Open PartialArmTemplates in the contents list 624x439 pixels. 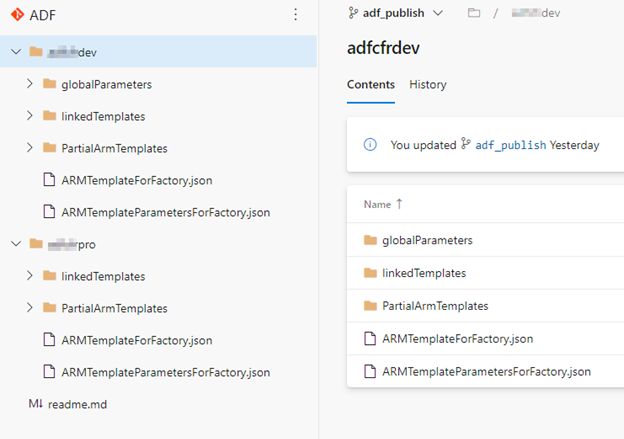[434, 306]
